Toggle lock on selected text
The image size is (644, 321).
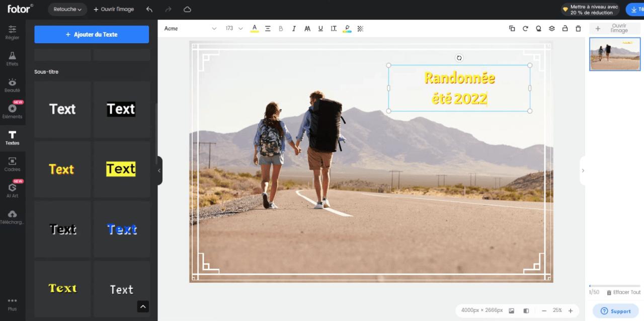[565, 29]
